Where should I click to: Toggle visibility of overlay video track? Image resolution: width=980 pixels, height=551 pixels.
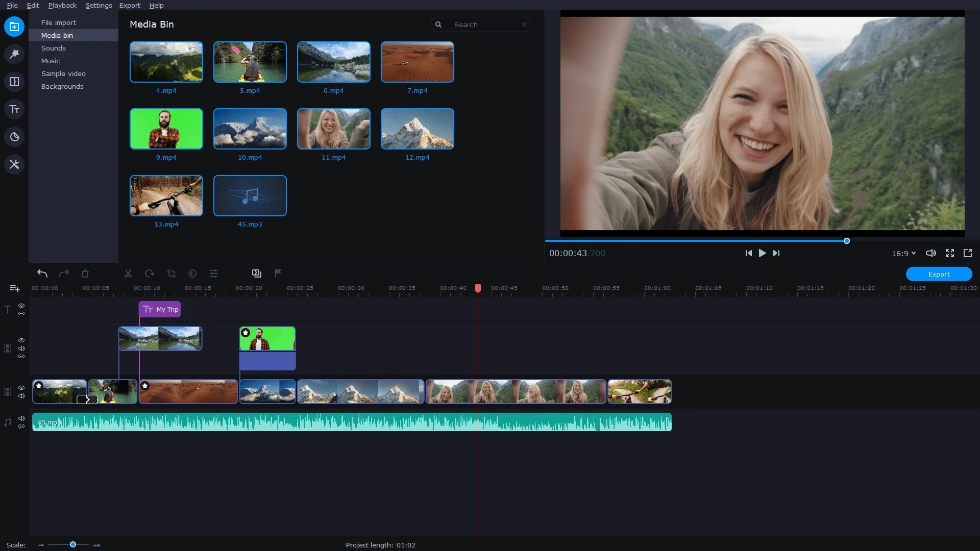point(21,340)
